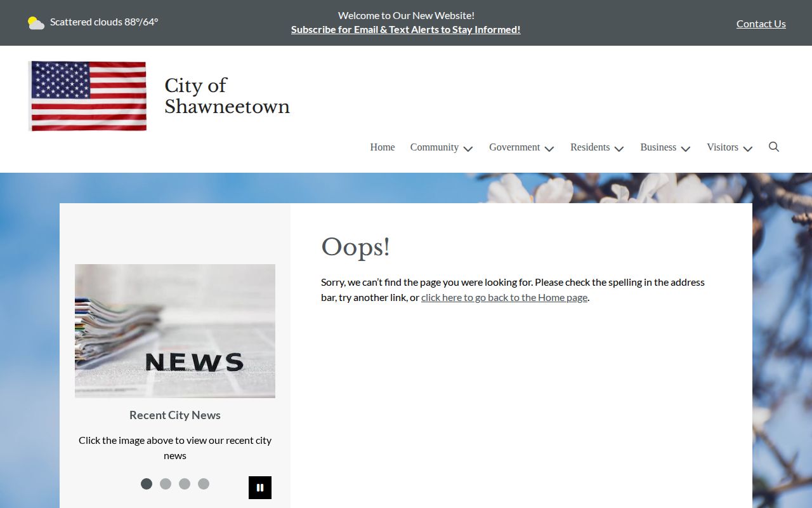Click the American flag logo

click(88, 96)
